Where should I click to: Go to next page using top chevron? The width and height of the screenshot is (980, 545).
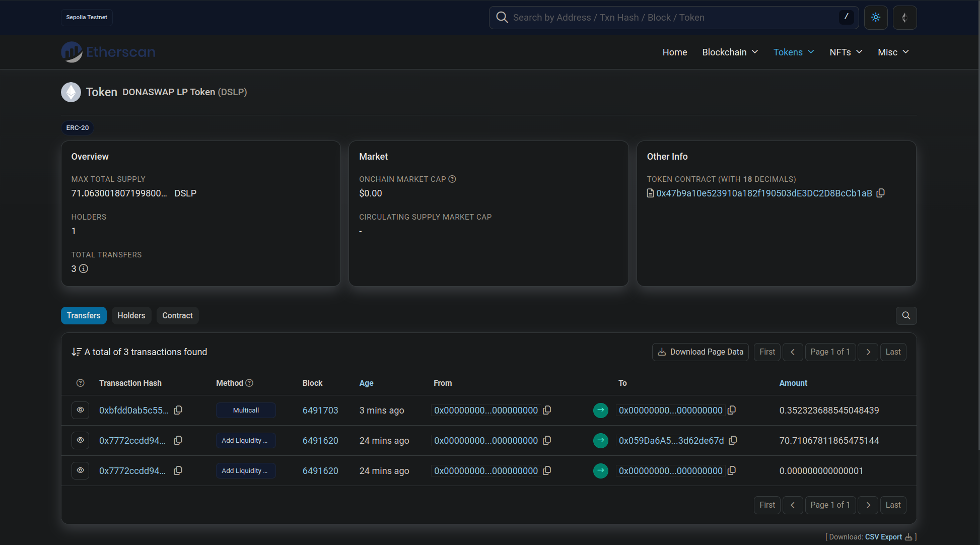pyautogui.click(x=868, y=352)
